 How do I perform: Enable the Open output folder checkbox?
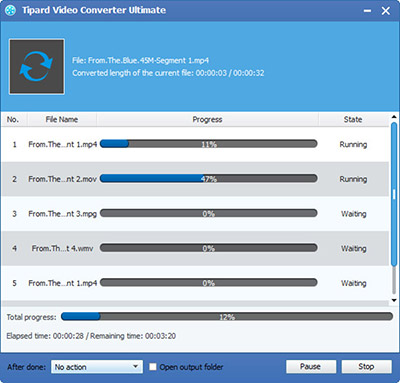[153, 367]
